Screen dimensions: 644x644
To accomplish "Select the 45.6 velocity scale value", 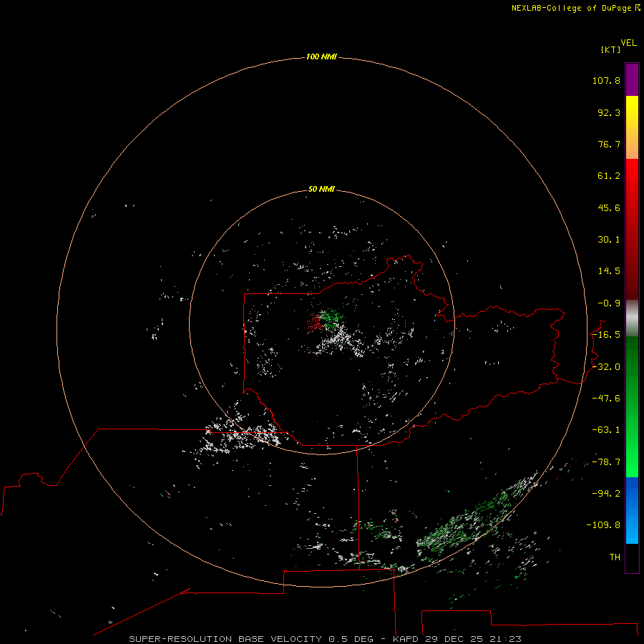I will click(x=609, y=208).
